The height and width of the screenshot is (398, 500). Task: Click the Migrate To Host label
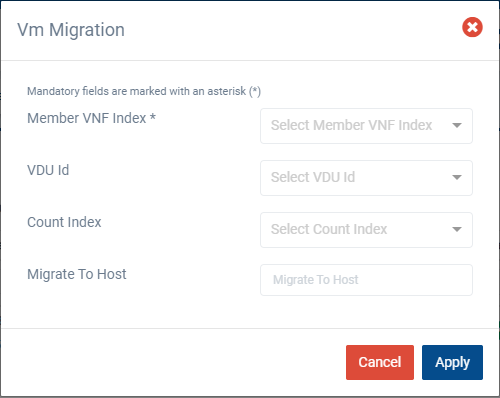pos(77,274)
